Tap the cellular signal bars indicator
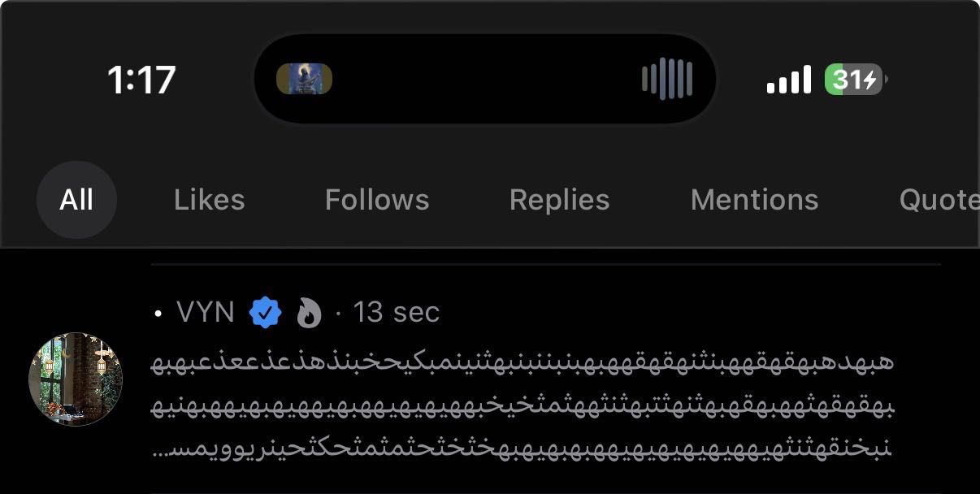This screenshot has height=494, width=980. (x=787, y=78)
